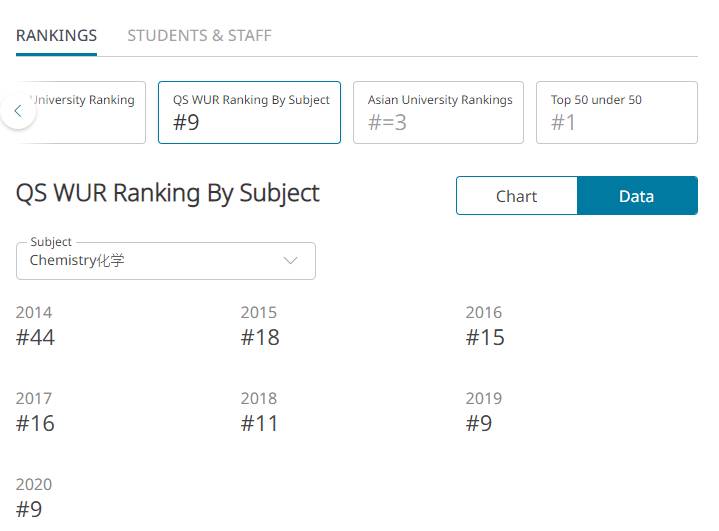Click the 2016 ranking entry #15
The height and width of the screenshot is (531, 719).
pos(485,338)
